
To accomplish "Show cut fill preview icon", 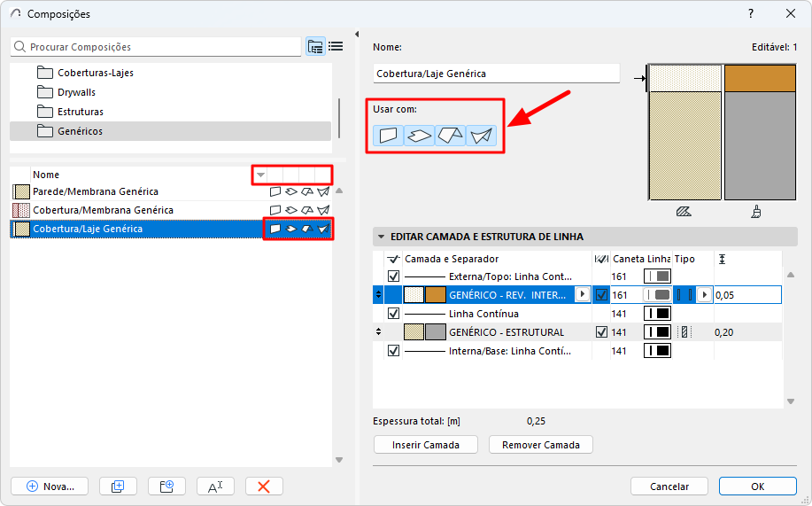I will [684, 212].
